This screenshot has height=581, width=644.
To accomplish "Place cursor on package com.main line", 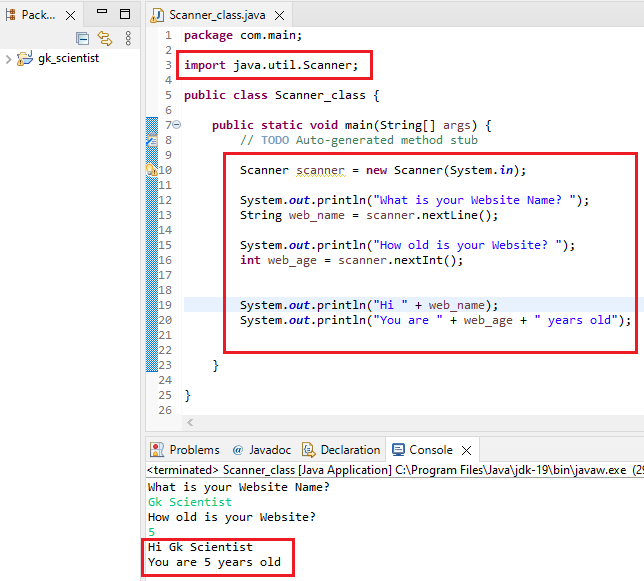I will pos(243,35).
